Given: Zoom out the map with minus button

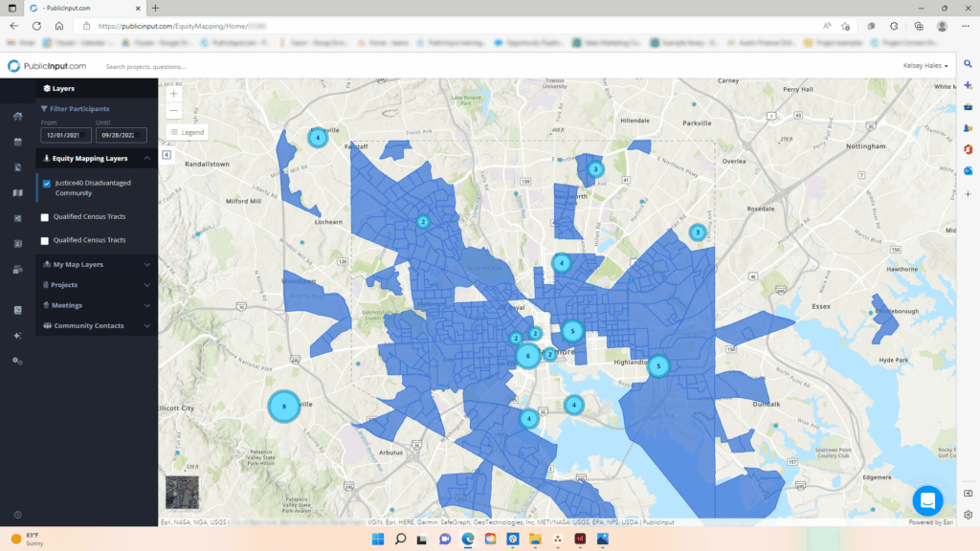Looking at the screenshot, I should tap(173, 111).
